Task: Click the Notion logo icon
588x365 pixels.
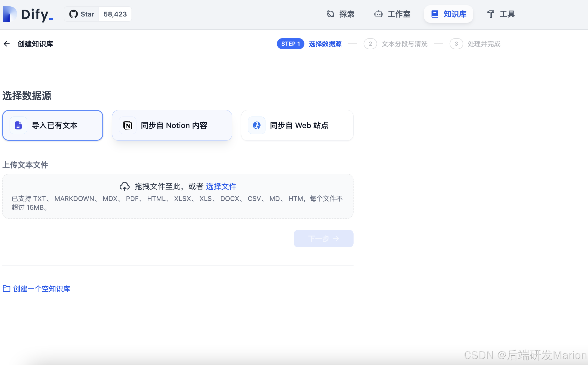Action: tap(128, 125)
